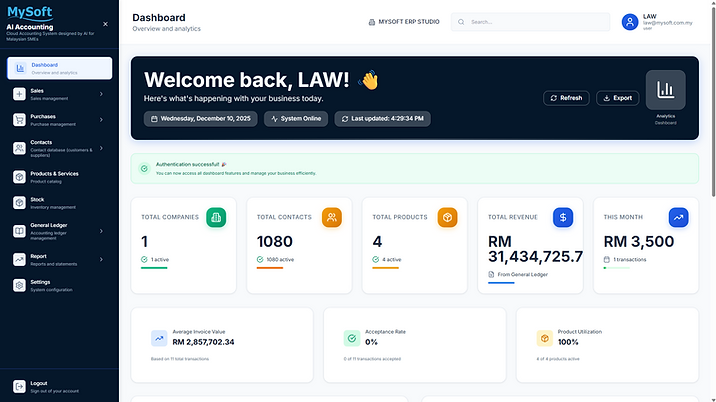Viewport: 716px width, 402px height.
Task: Click the General Ledger book icon
Action: (19, 231)
